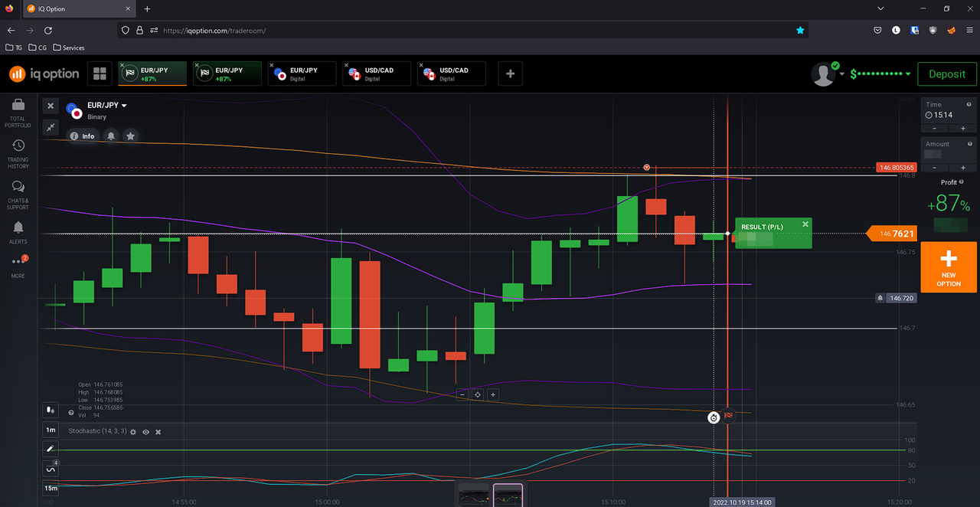Zoom out the chart with minus
Viewport: 980px width, 507px height.
462,394
